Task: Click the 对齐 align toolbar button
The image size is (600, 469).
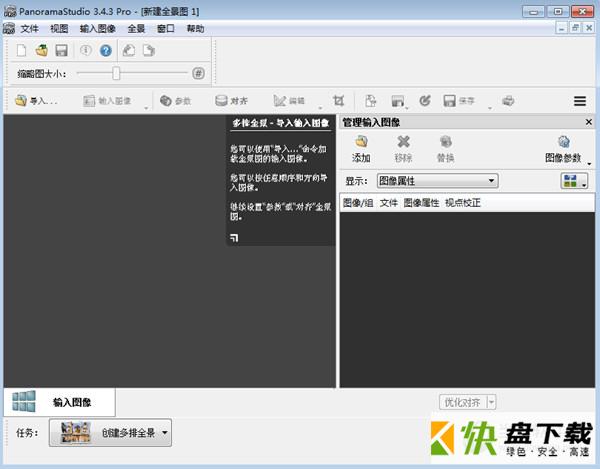Action: (x=231, y=101)
